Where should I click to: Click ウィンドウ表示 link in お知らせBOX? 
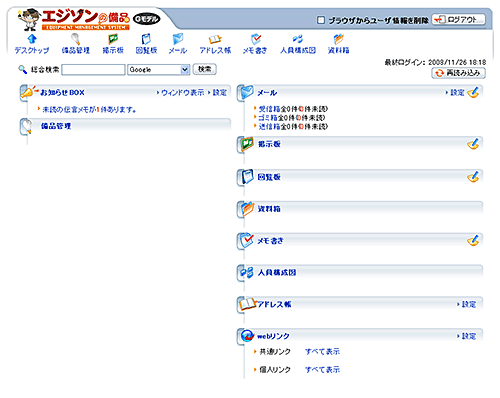point(182,93)
